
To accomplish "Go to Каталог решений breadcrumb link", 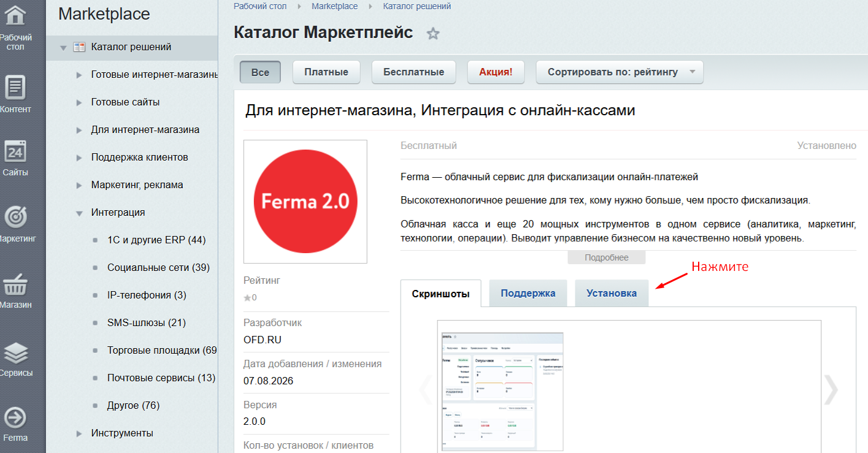I will 417,6.
